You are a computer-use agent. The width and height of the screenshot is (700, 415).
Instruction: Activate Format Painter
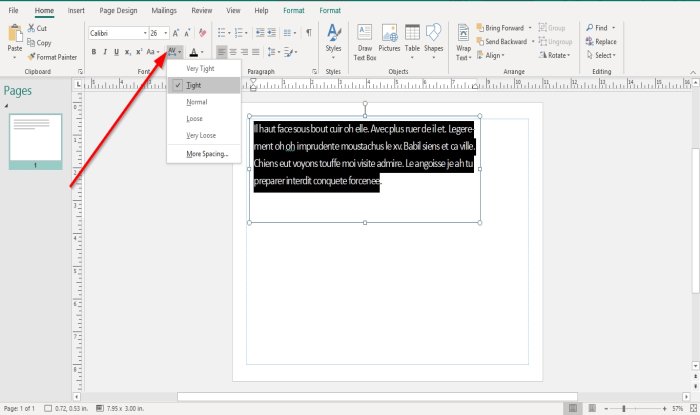(x=52, y=57)
